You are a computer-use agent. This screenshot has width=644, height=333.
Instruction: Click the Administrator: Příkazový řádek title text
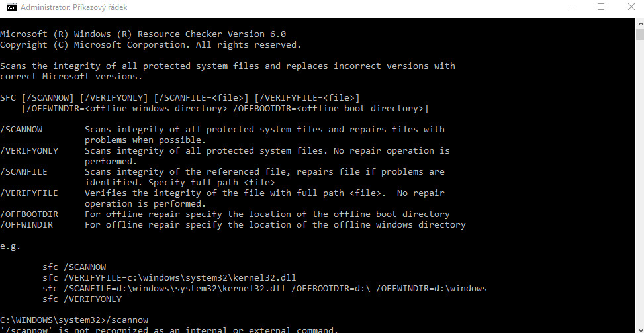pyautogui.click(x=73, y=7)
